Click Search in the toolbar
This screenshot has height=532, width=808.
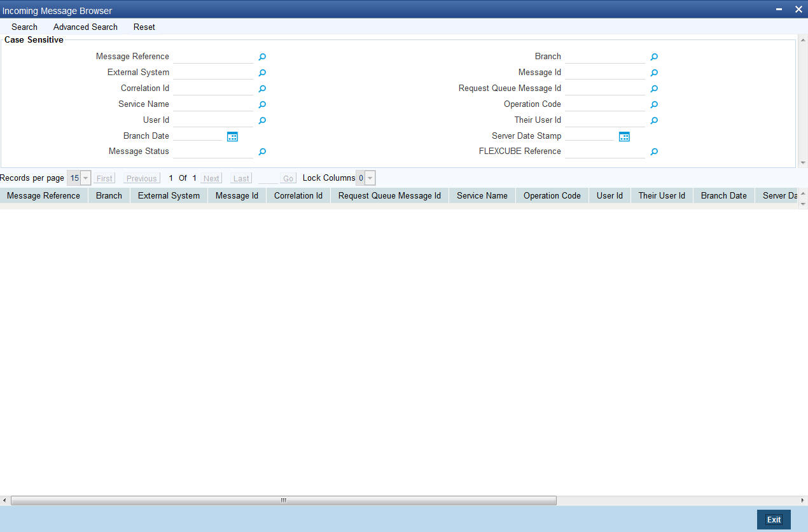(24, 27)
